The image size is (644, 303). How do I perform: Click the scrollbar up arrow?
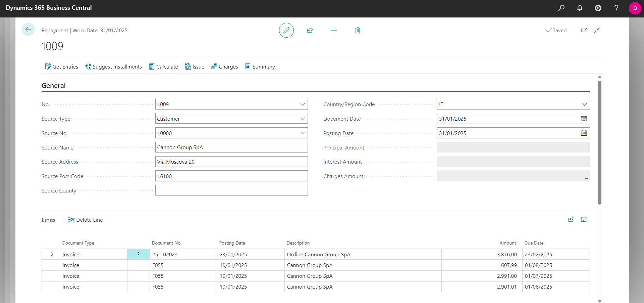(x=600, y=77)
